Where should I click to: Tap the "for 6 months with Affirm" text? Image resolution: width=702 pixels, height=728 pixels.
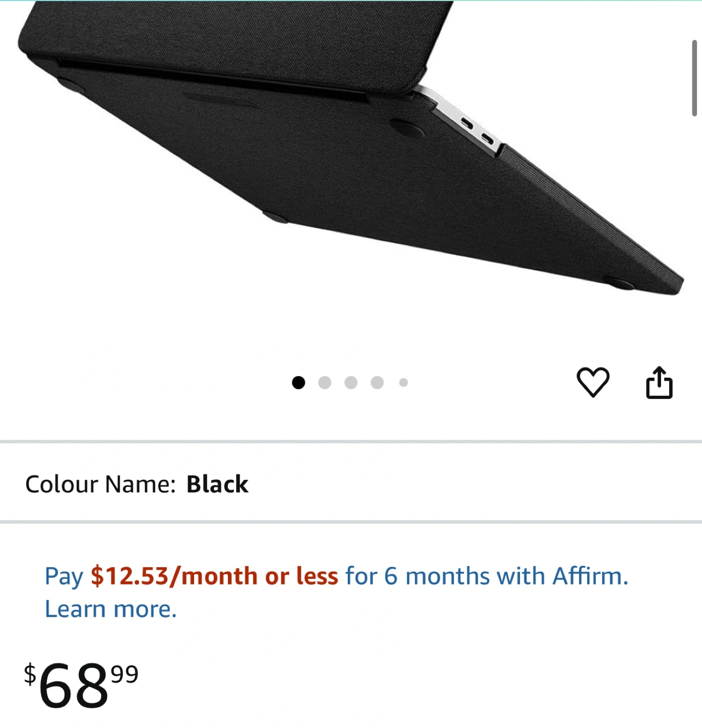[x=487, y=576]
